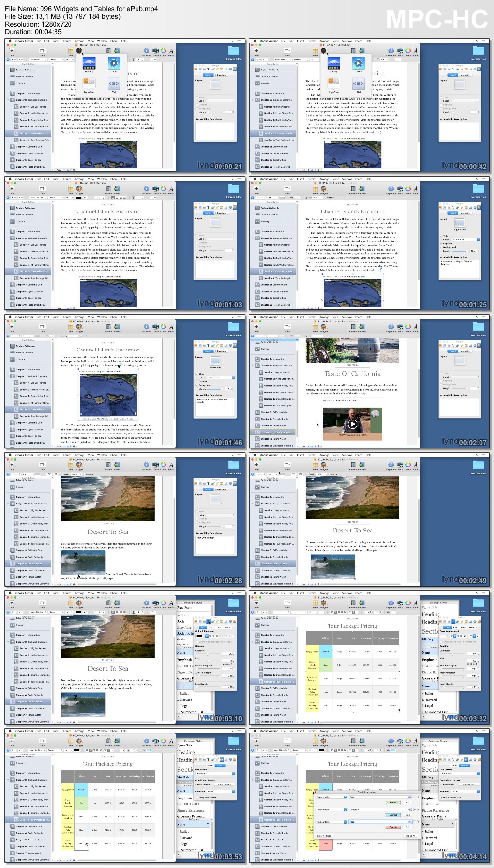Adjust the Character spacing slider in the 00:03:32 frame
The height and width of the screenshot is (868, 494).
point(452,654)
